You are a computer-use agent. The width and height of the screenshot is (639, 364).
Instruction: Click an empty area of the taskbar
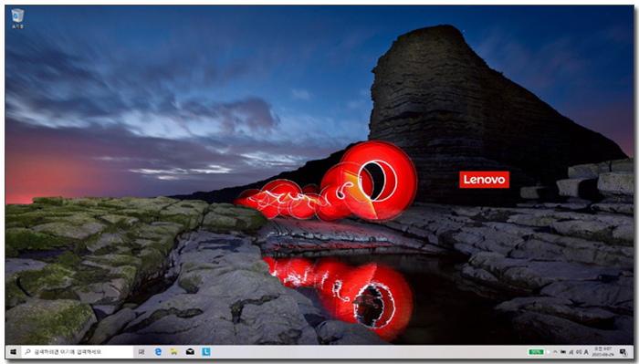tap(367, 352)
